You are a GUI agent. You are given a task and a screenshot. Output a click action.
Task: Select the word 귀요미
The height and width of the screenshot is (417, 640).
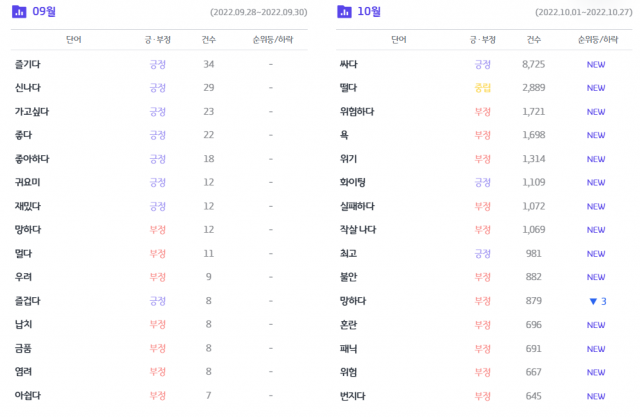click(x=28, y=182)
